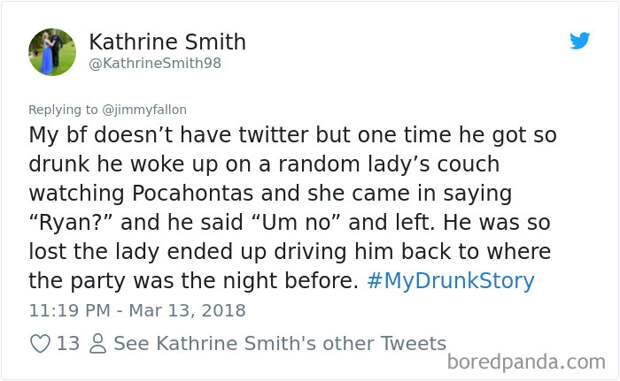Click the boredpanda.com watermark
This screenshot has width=620, height=381.
click(526, 361)
